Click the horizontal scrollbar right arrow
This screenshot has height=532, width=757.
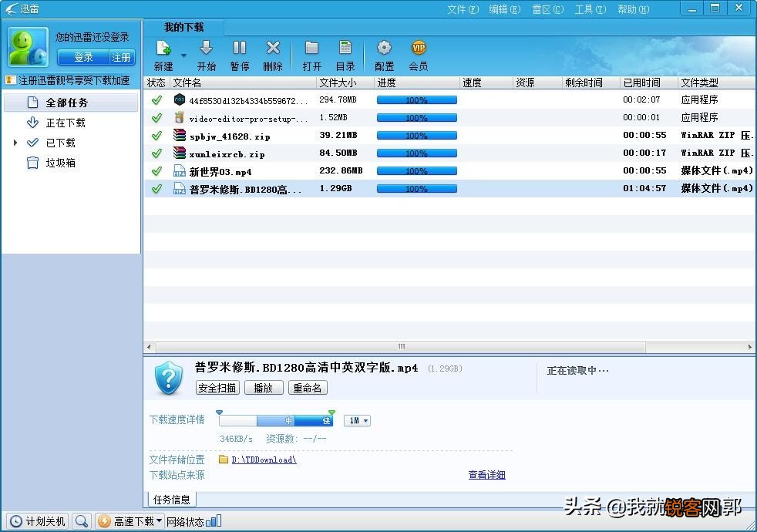[x=749, y=347]
